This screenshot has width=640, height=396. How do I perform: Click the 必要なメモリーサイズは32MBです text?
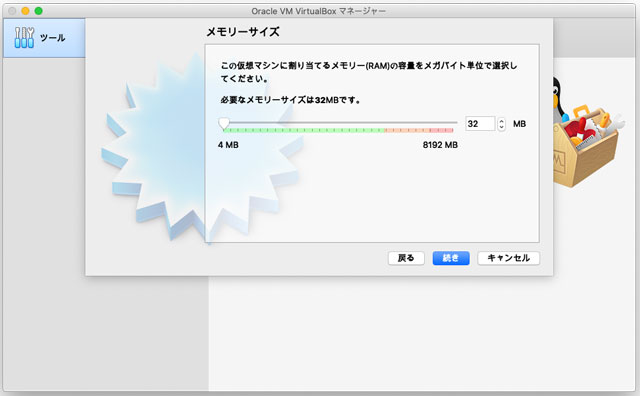291,100
